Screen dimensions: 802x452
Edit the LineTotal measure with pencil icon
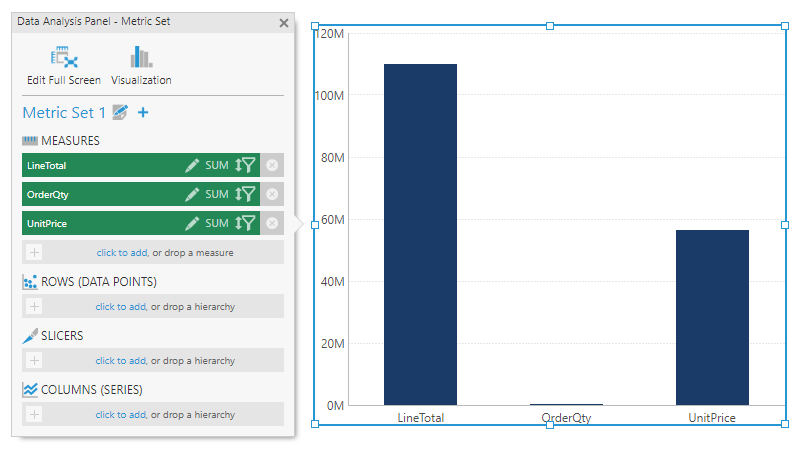coord(192,165)
